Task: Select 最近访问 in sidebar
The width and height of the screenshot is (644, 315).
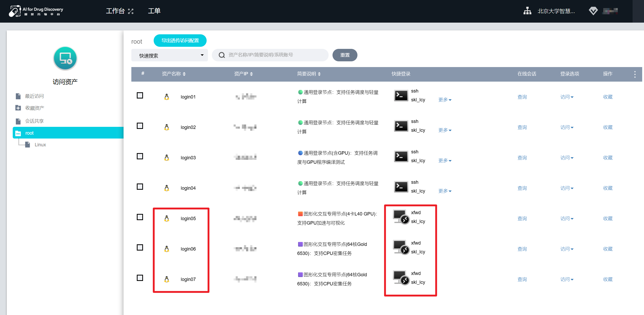Action: (34, 96)
